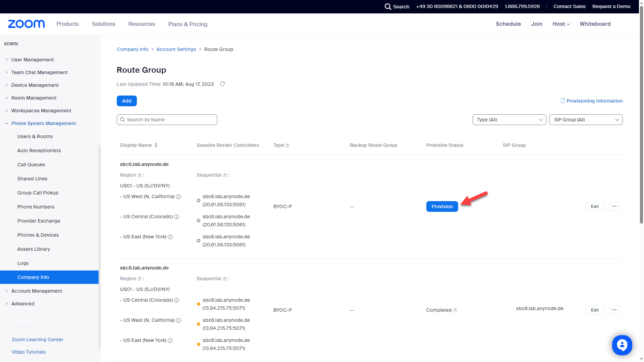The height and width of the screenshot is (362, 644).
Task: Click Sequential help icon for sbc8.lab.anynode.de
Action: tap(225, 279)
